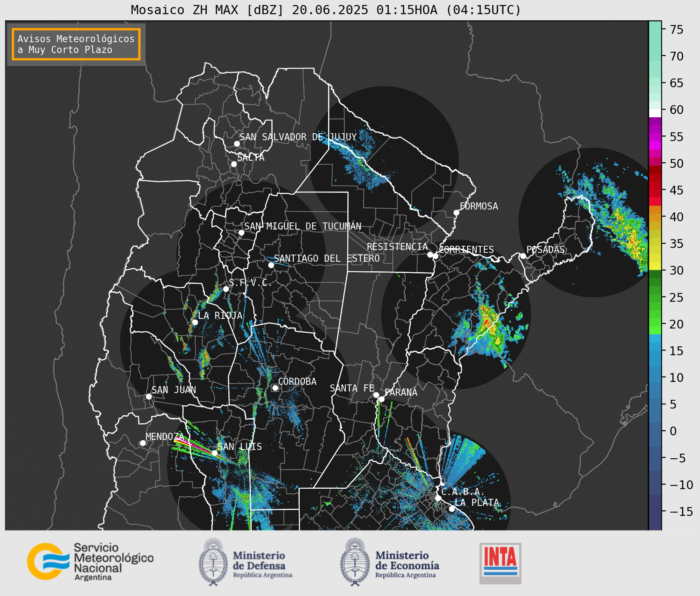The width and height of the screenshot is (700, 596).
Task: Click the Paraná city marker
Action: pos(382,399)
